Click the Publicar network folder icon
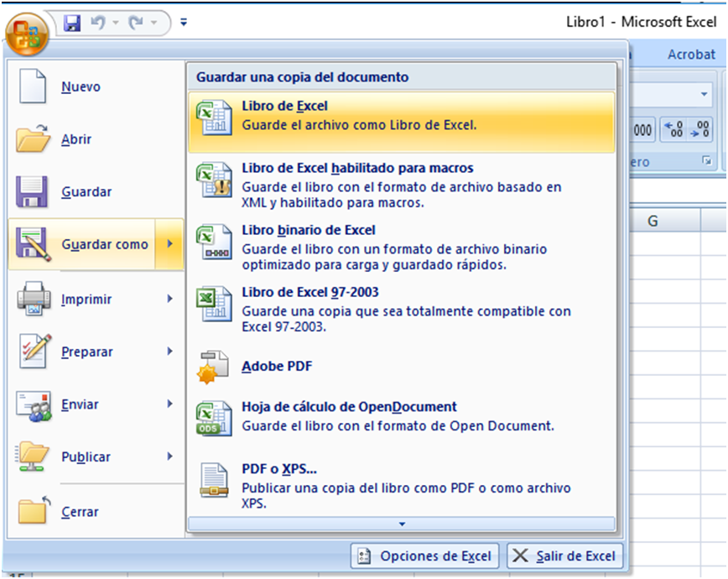 pos(32,456)
